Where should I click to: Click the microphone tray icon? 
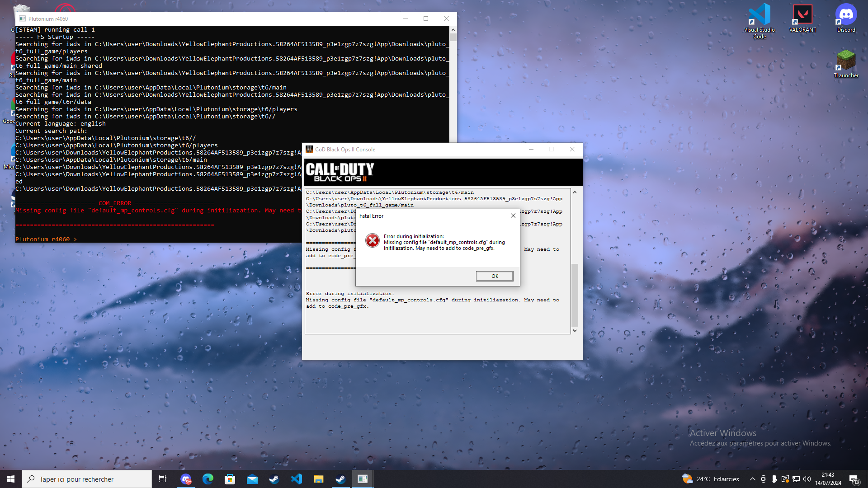point(774,479)
